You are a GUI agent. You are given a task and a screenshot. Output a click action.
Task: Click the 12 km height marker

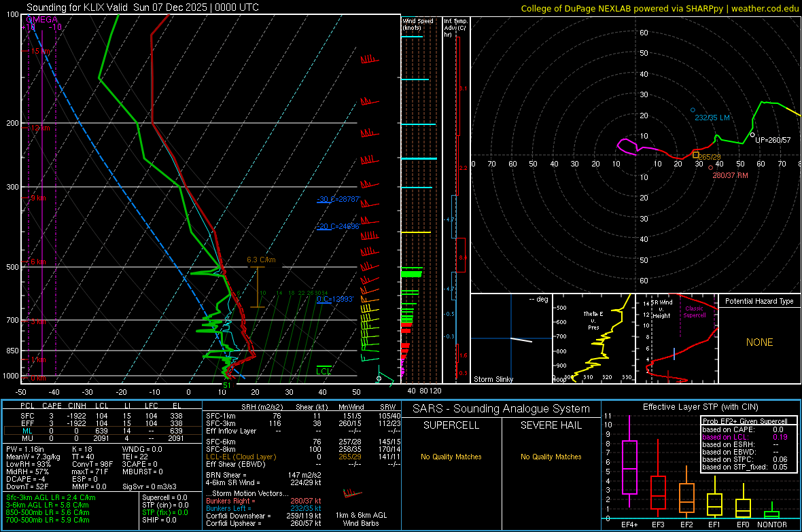pyautogui.click(x=40, y=128)
